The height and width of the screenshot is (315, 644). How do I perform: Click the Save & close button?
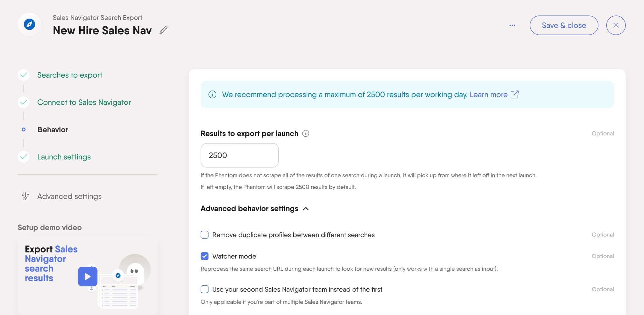pos(564,25)
